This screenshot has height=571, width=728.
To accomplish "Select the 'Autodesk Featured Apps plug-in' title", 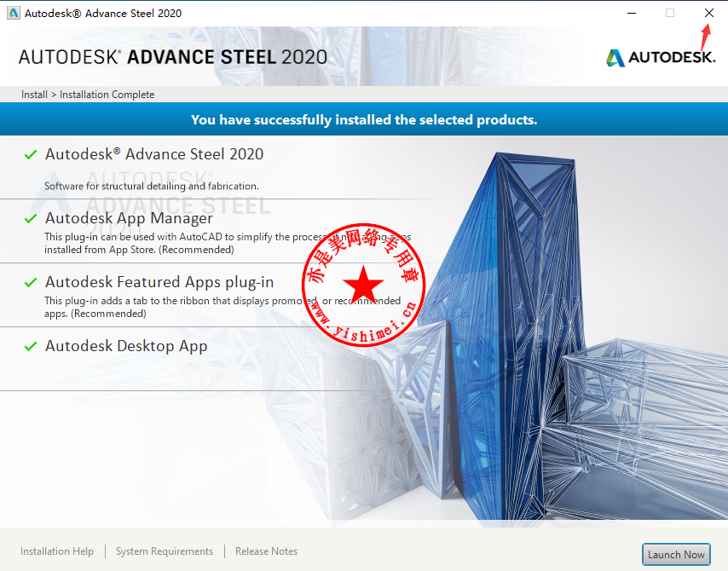I will coord(159,282).
